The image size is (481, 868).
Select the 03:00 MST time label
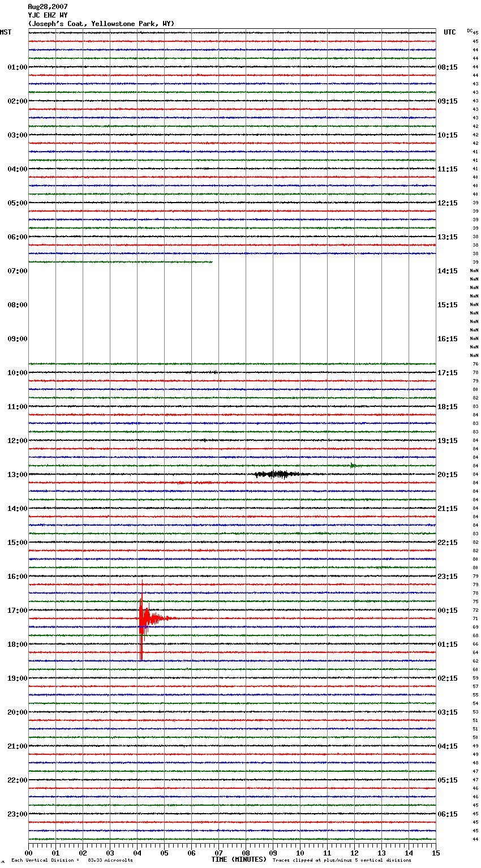[x=17, y=135]
